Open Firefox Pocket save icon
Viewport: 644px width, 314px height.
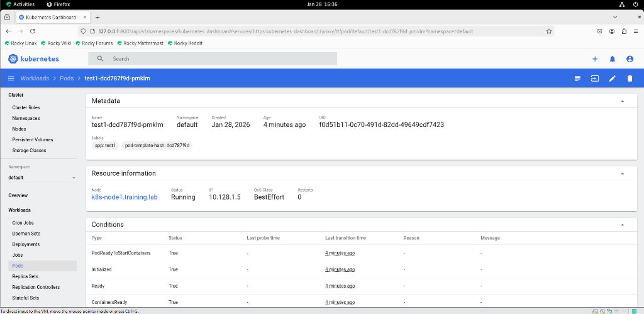point(600,31)
